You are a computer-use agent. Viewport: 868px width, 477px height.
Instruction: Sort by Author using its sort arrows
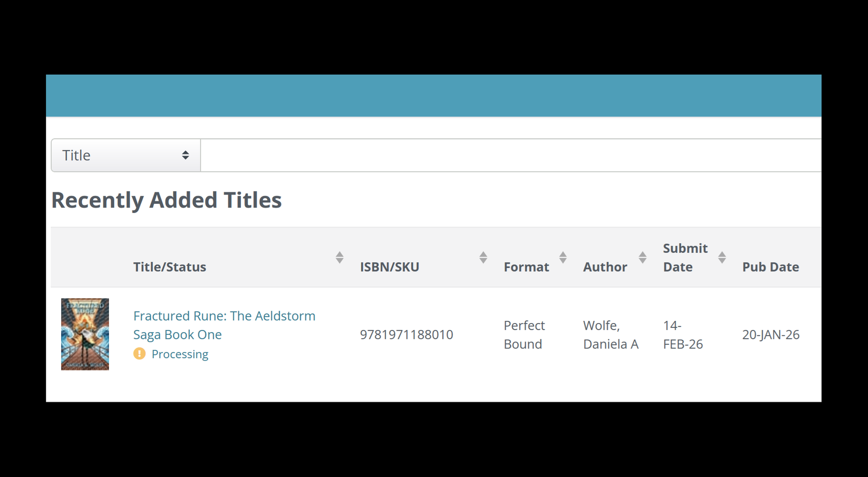pyautogui.click(x=643, y=257)
